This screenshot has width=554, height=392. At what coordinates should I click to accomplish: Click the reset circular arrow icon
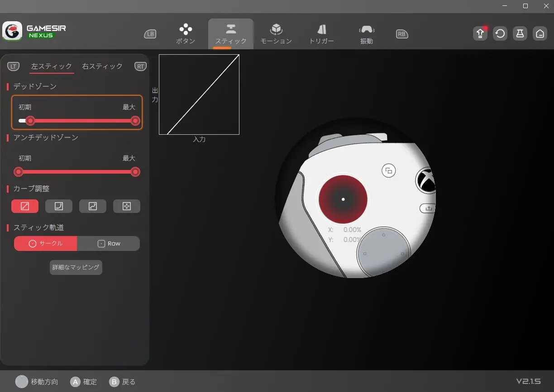coord(500,34)
